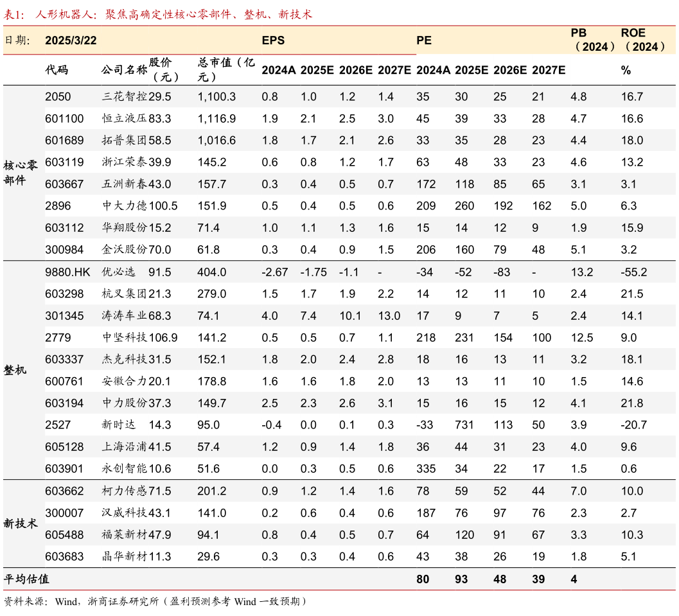Click the 资料来源 source footnote
The height and width of the screenshot is (616, 679).
click(x=155, y=601)
